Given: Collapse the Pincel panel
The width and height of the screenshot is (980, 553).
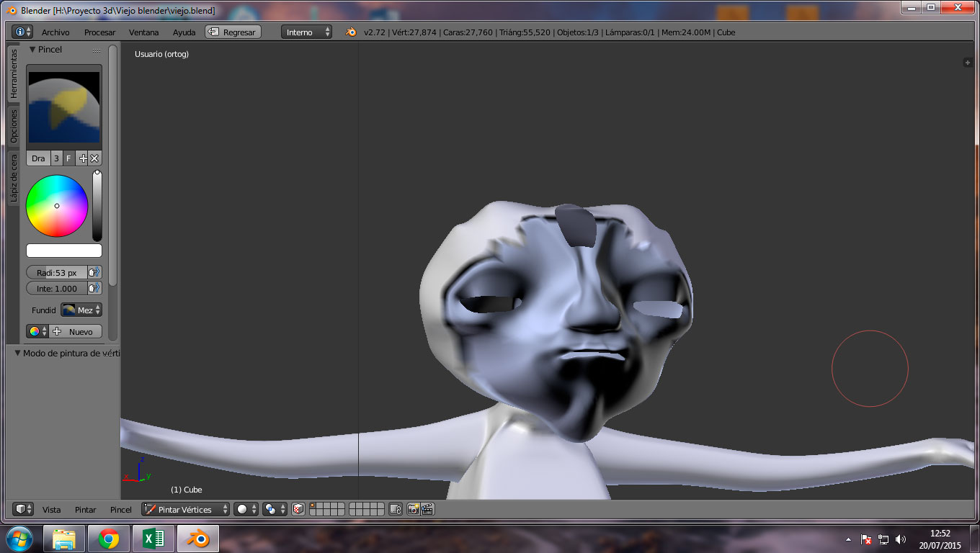Looking at the screenshot, I should coord(32,50).
